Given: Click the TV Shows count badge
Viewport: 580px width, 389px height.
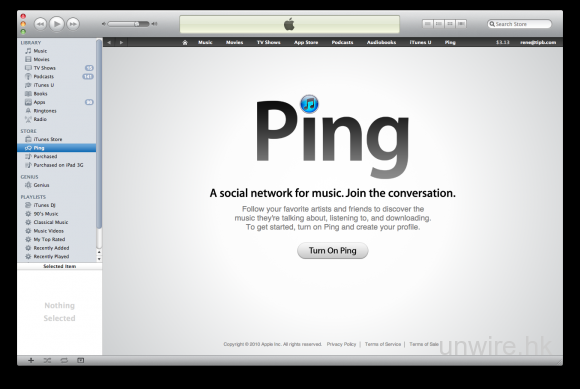Looking at the screenshot, I should (x=89, y=68).
